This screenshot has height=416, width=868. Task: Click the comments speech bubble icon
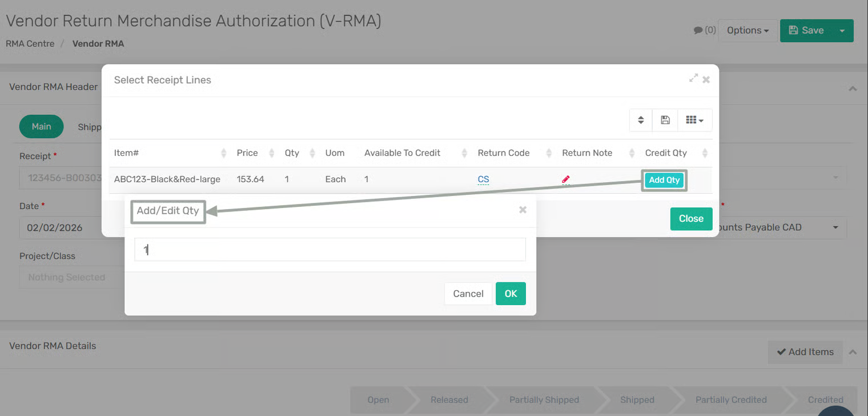698,30
